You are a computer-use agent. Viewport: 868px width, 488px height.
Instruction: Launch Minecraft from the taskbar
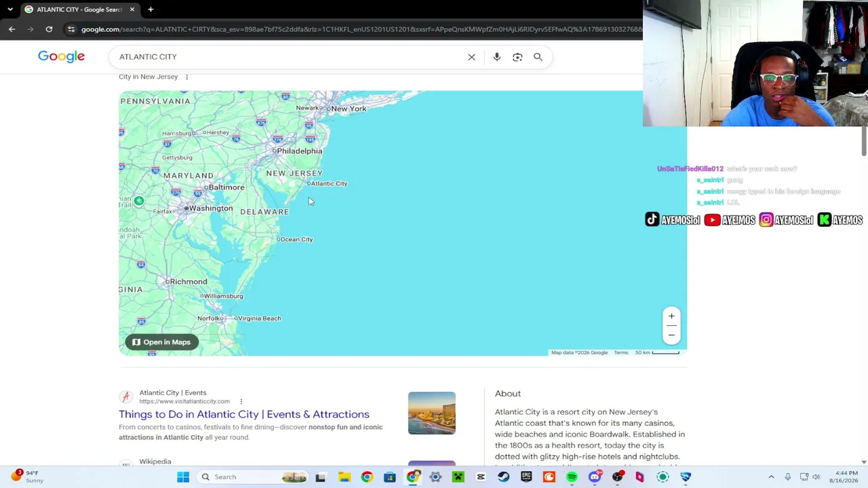(458, 476)
